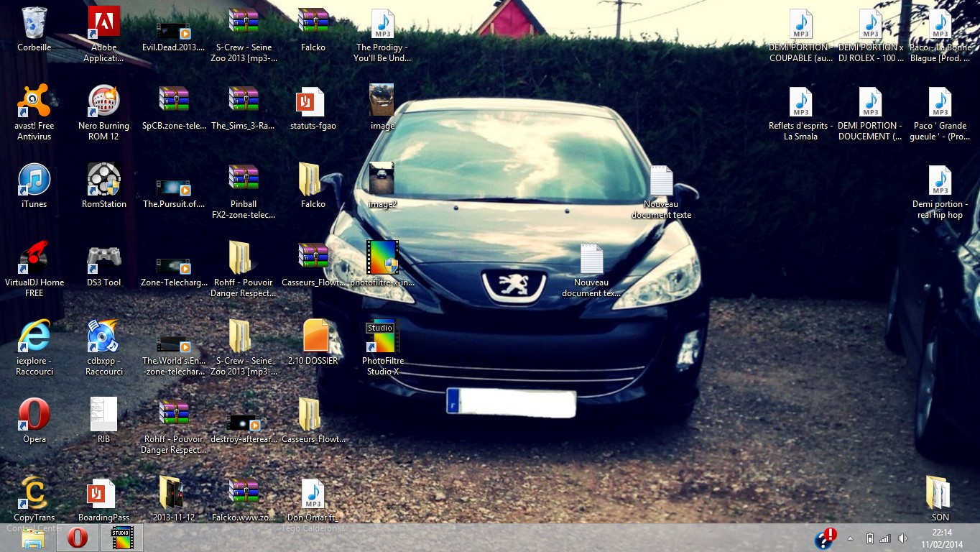Image resolution: width=980 pixels, height=552 pixels.
Task: Select the BoardingPass PDF file
Action: [103, 493]
